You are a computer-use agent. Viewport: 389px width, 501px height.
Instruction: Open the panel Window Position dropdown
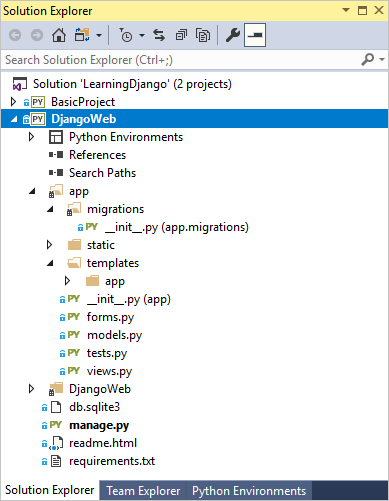(346, 10)
